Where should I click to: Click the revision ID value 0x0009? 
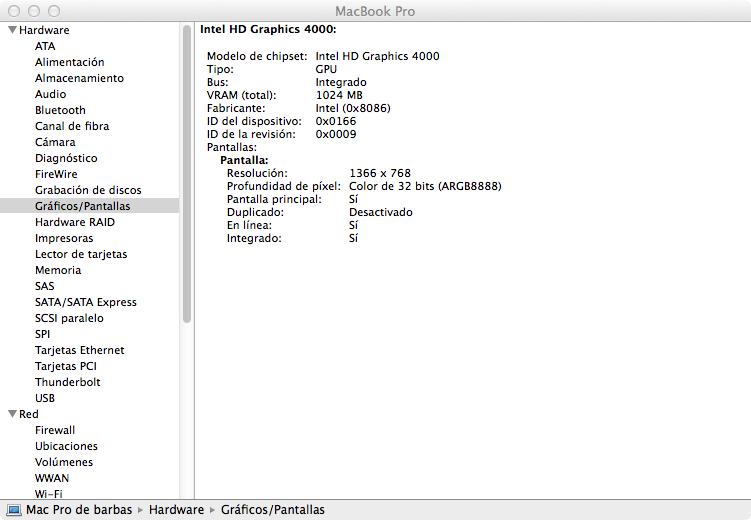click(x=336, y=134)
